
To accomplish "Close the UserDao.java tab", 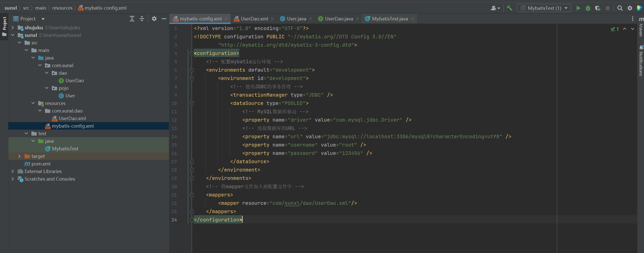I will (357, 19).
